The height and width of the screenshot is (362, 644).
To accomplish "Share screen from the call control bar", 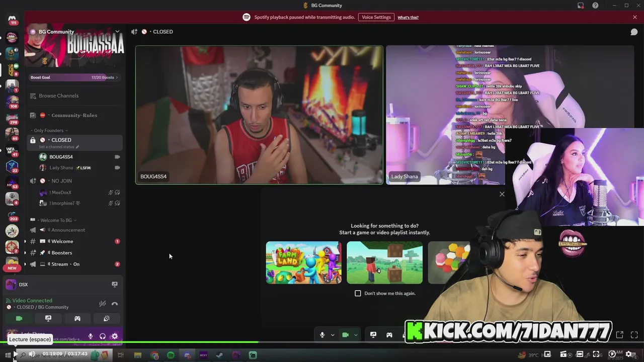I will pos(373,335).
